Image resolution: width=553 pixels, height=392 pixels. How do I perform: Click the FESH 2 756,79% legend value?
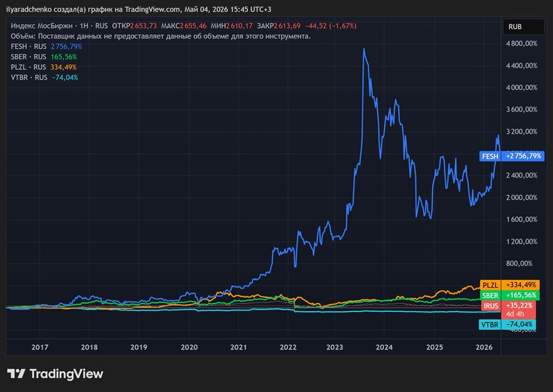tap(66, 46)
